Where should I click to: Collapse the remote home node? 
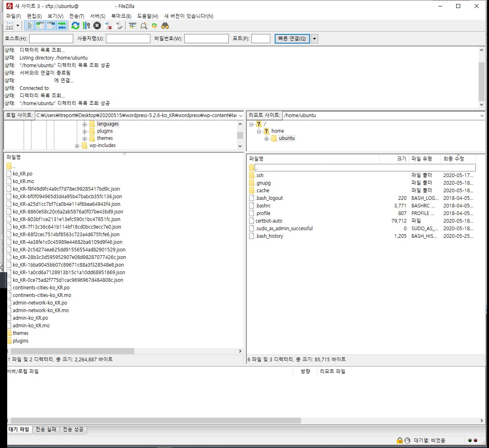point(259,131)
